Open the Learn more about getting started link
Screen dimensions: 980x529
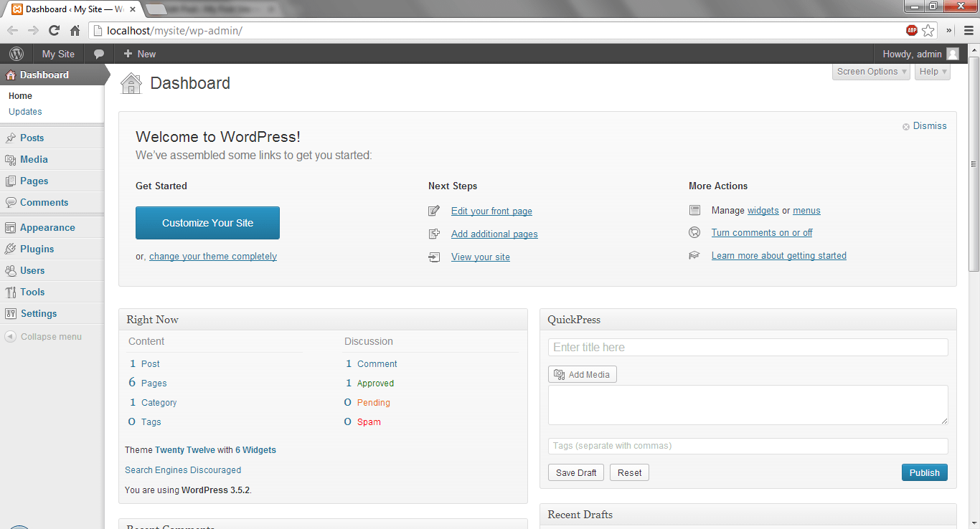pyautogui.click(x=779, y=256)
